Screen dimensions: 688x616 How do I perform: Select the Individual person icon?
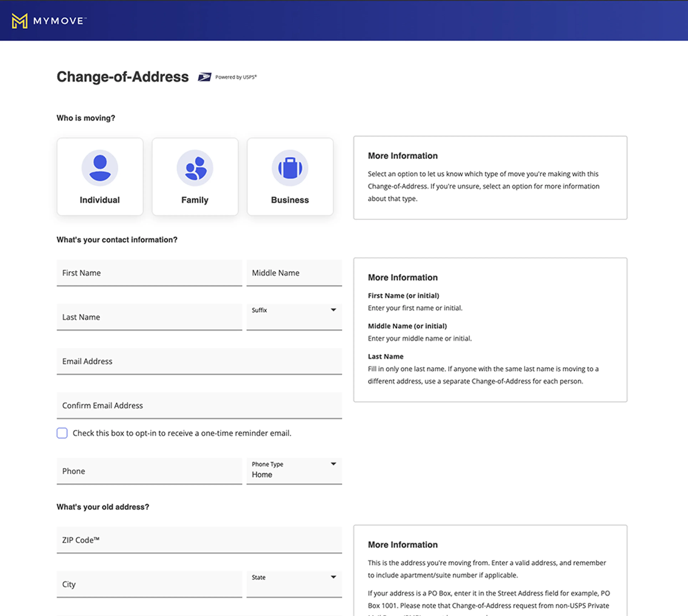[100, 168]
